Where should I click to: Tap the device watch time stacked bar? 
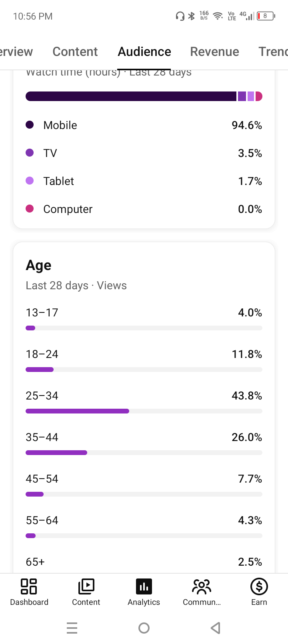pos(144,96)
